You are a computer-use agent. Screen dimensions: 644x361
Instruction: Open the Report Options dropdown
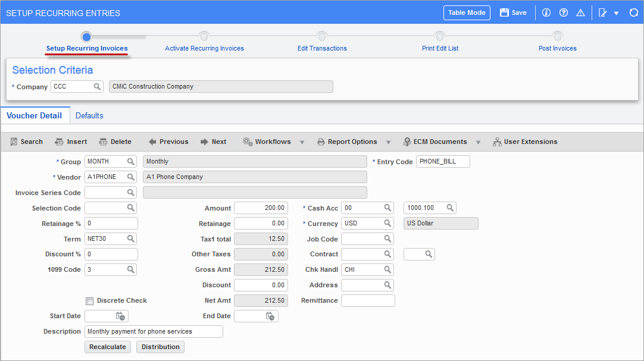click(389, 142)
